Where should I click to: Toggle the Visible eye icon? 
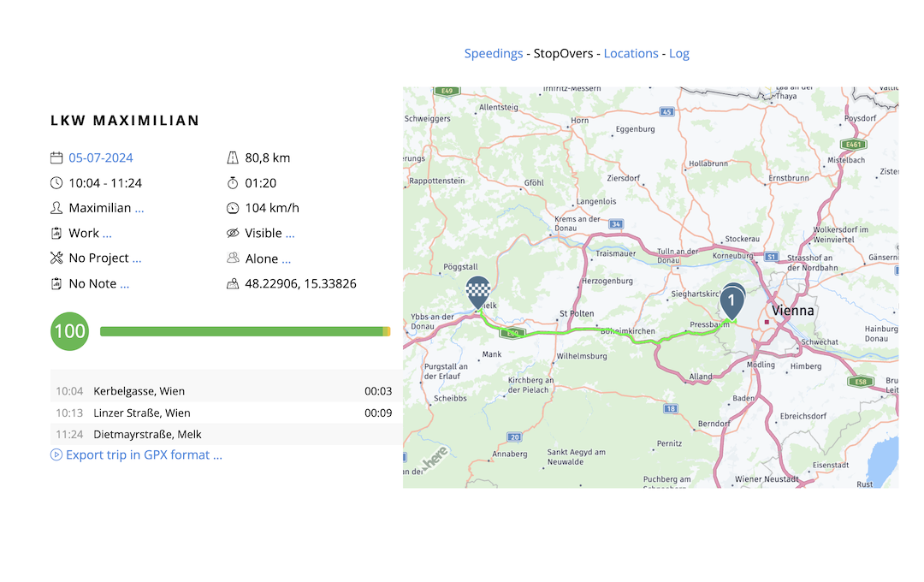(x=233, y=233)
